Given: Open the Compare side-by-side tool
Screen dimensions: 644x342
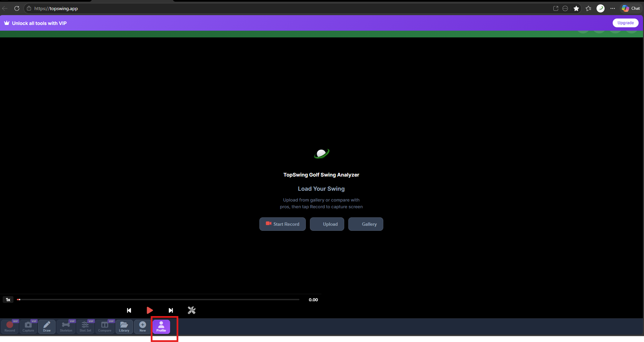Looking at the screenshot, I should pyautogui.click(x=105, y=327).
